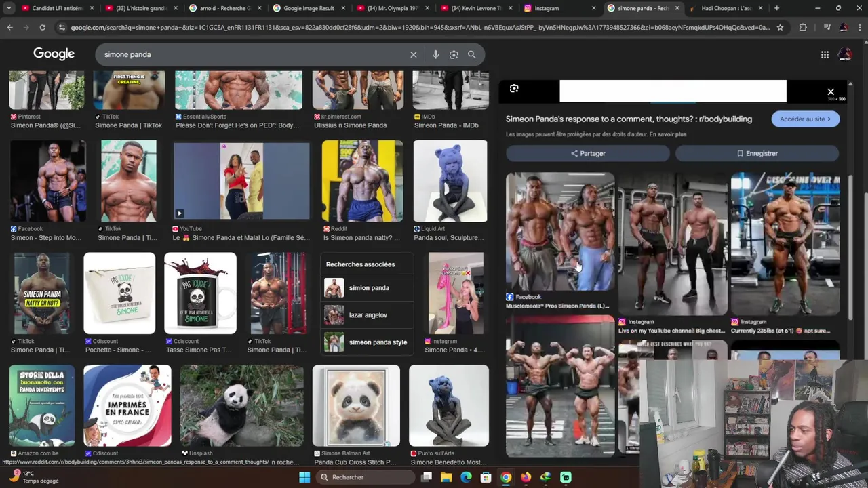
Task: Select the simeon panda style related search
Action: pyautogui.click(x=366, y=342)
